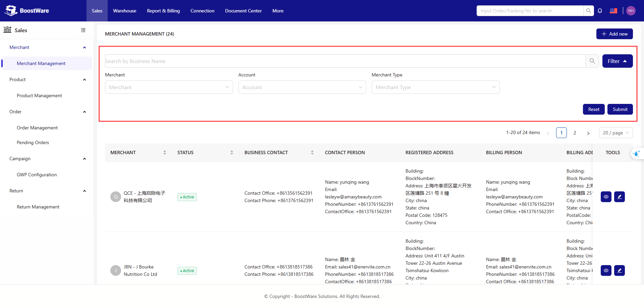The height and width of the screenshot is (308, 644).
Task: Focus the Order/Tracking No search field
Action: pos(530,11)
